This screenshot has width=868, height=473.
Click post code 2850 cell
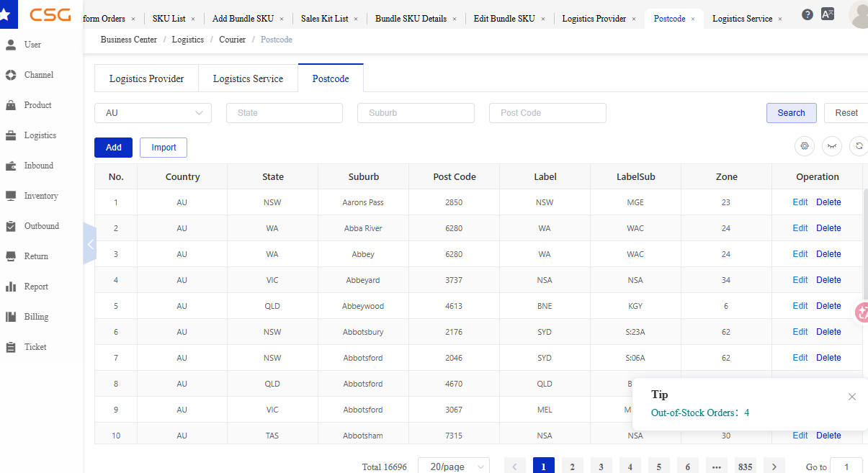pos(454,202)
